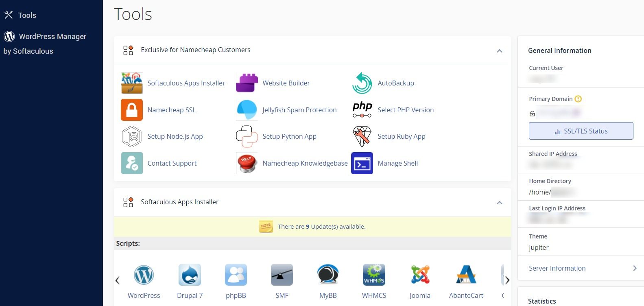644x306 pixels.
Task: Open the Setup Node.js App link
Action: coord(175,136)
